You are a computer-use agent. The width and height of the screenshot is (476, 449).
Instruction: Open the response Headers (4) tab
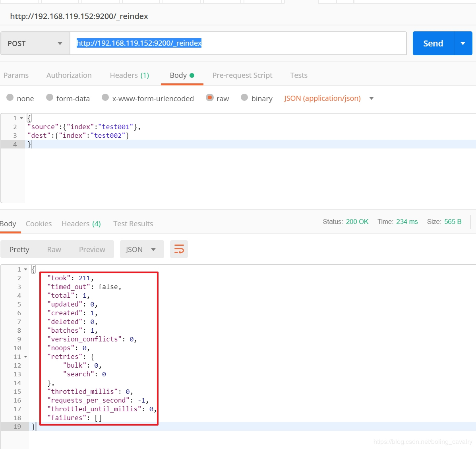81,224
